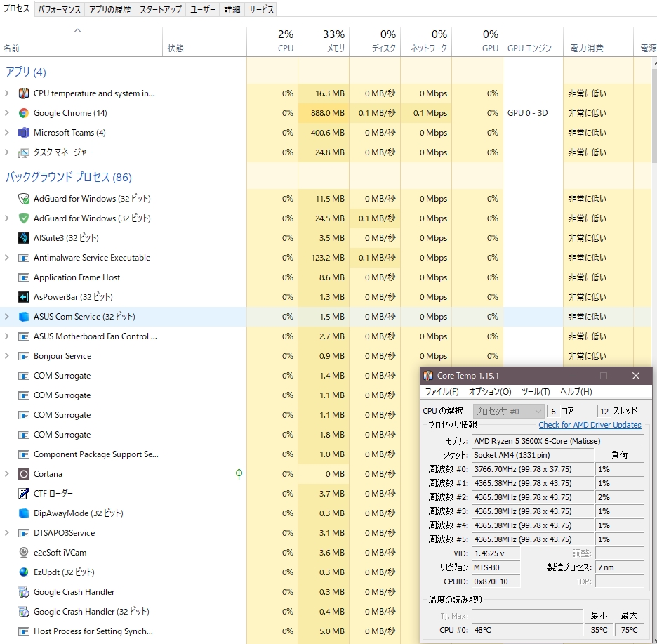This screenshot has height=644, width=657.
Task: Select the Cortana process icon
Action: pos(24,474)
